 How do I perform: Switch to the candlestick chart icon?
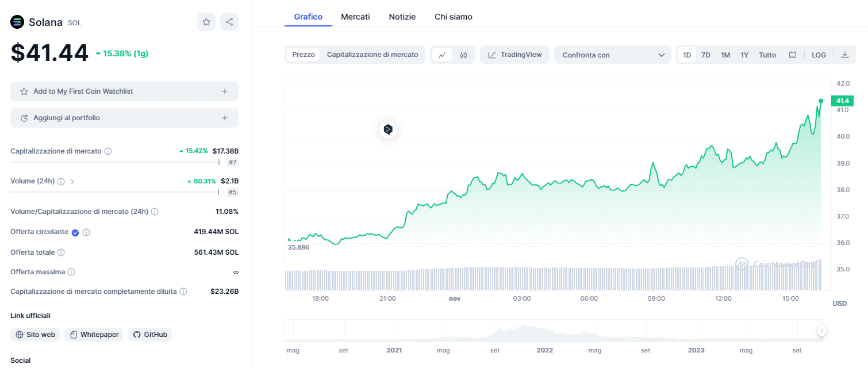click(x=463, y=55)
